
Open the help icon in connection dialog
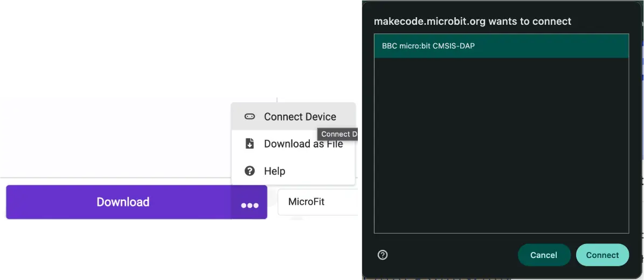coord(383,255)
